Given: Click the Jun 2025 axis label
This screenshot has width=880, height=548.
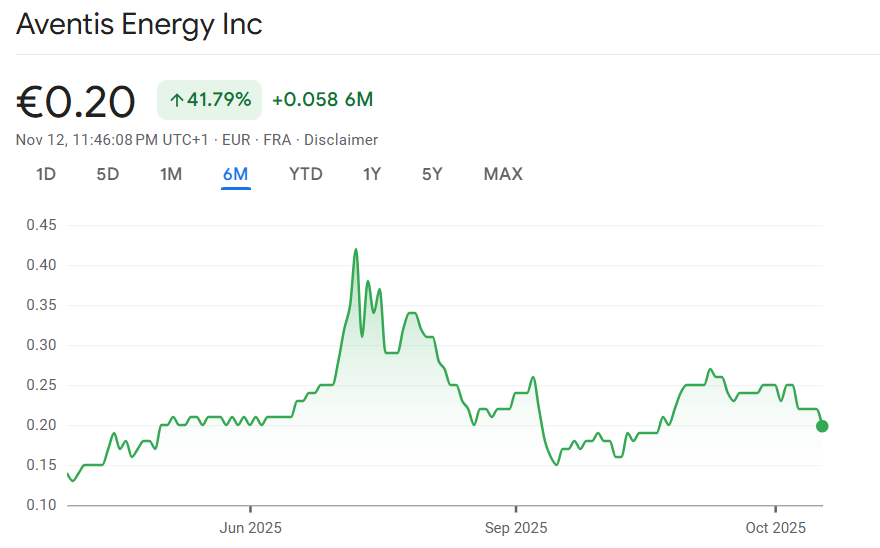Looking at the screenshot, I should click(250, 527).
